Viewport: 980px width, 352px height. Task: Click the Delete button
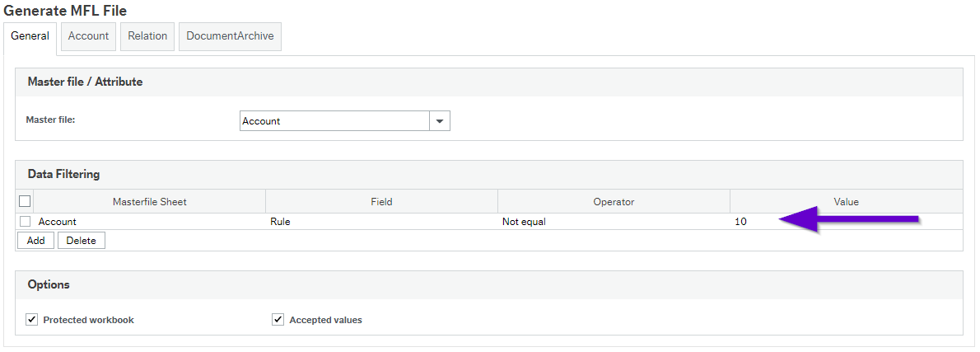pos(82,240)
